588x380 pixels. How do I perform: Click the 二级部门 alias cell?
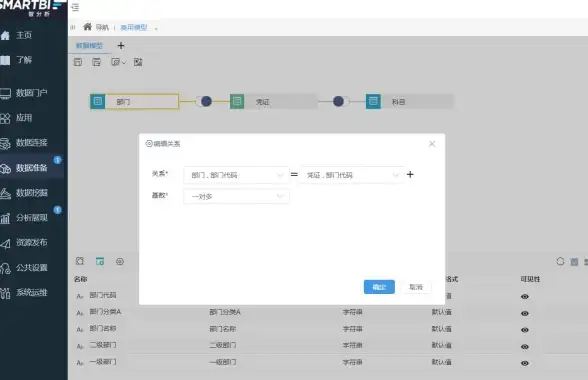click(223, 345)
